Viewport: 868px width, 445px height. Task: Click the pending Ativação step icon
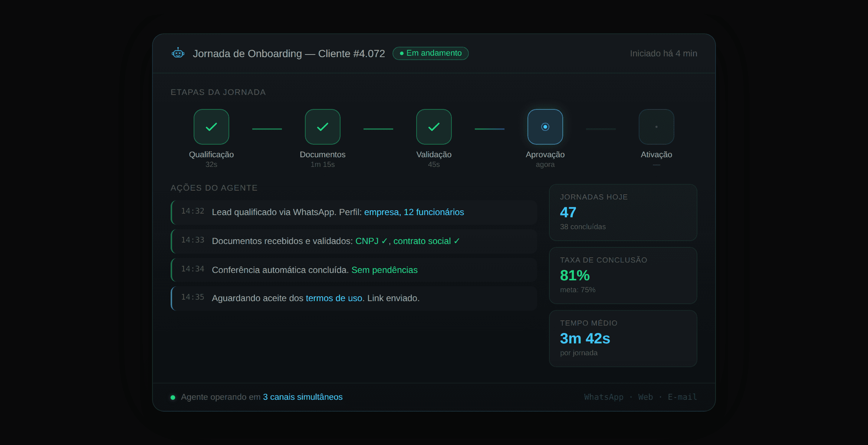[656, 127]
